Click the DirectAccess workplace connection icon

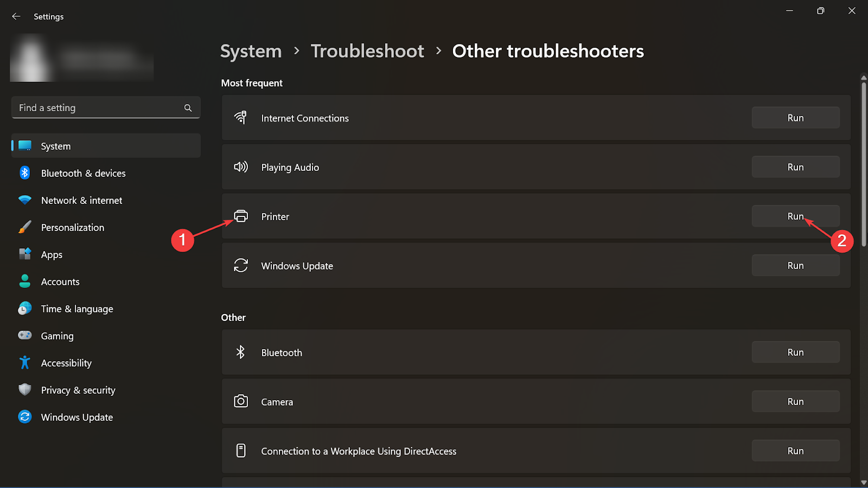[x=241, y=451]
